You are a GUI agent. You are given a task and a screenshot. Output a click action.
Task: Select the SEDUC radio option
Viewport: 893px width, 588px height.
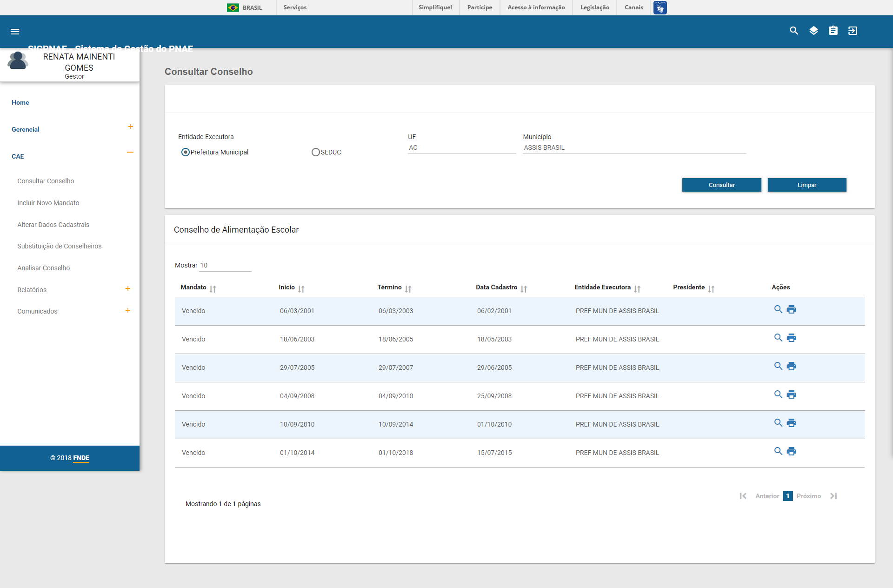pos(316,152)
